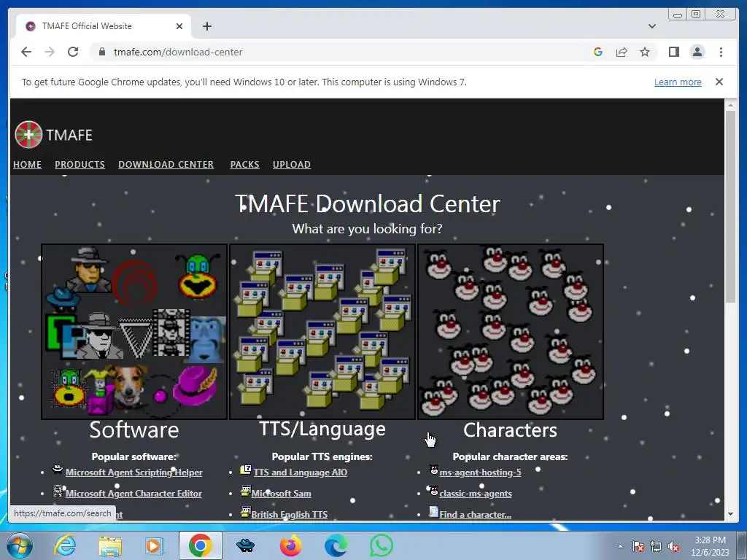Viewport: 747px width, 560px height.
Task: Click the address bar URL
Action: (178, 52)
